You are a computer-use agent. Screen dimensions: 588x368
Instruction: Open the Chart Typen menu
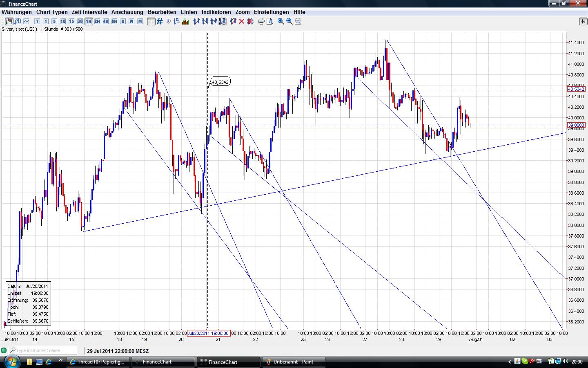52,12
